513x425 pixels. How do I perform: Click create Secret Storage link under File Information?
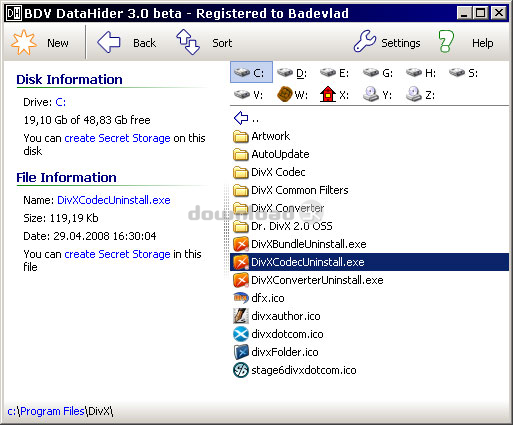tap(117, 254)
